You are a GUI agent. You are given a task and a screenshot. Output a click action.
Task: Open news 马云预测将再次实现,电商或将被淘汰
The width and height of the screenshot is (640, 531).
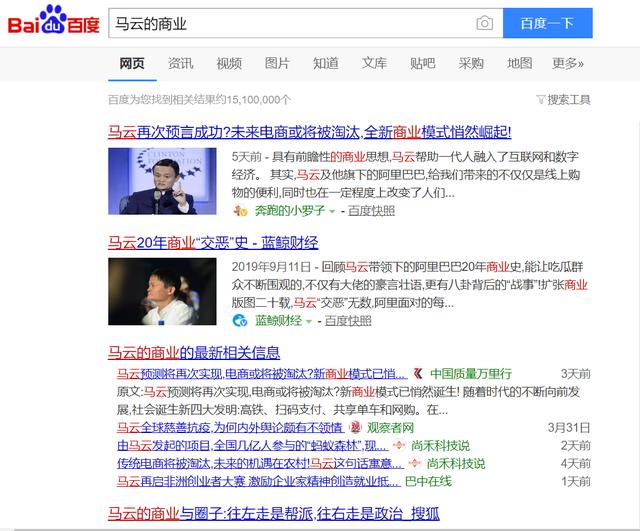pos(262,374)
